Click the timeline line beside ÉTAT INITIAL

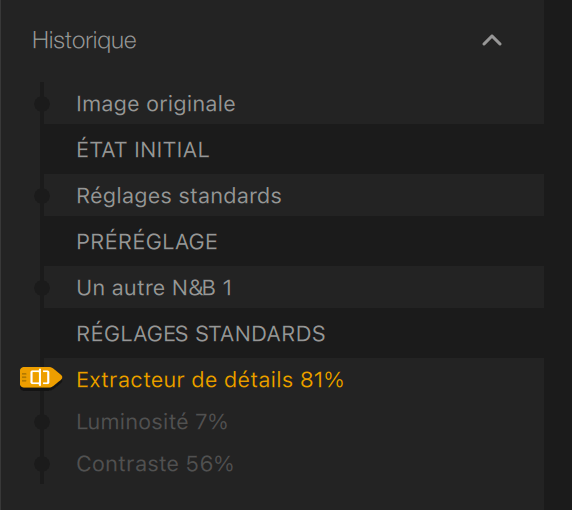[42, 150]
